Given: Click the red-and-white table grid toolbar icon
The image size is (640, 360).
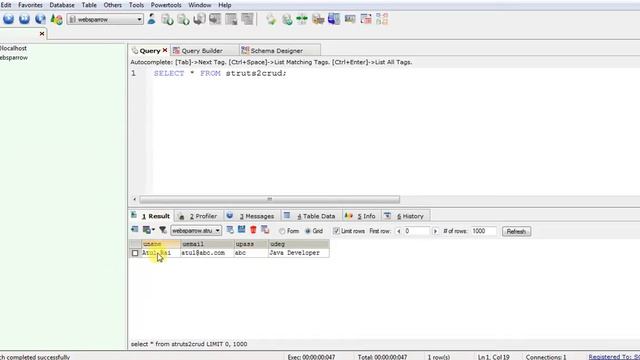Looking at the screenshot, I should pos(366,19).
